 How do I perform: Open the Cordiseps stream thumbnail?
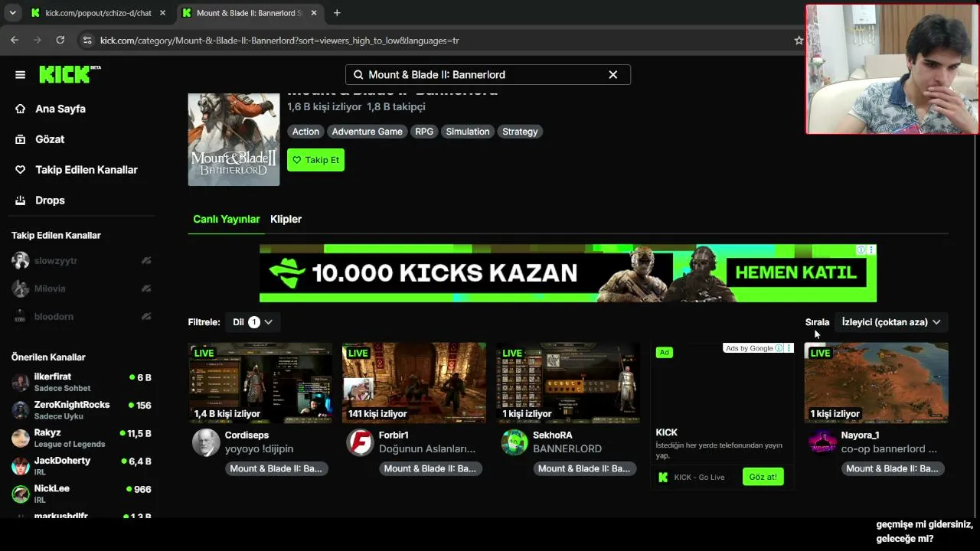(x=260, y=383)
